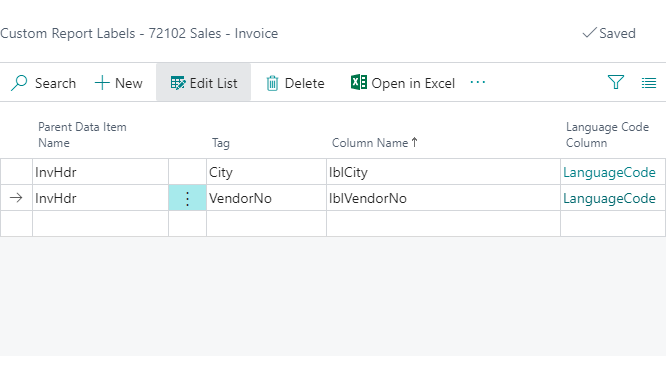Viewport: 666px width, 382px height.
Task: Select the lblVendorNo column name cell
Action: click(443, 198)
